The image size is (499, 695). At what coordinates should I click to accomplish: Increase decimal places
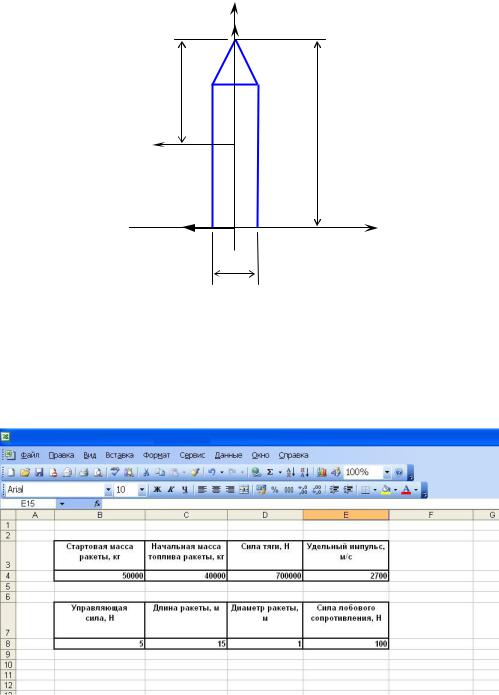point(303,490)
